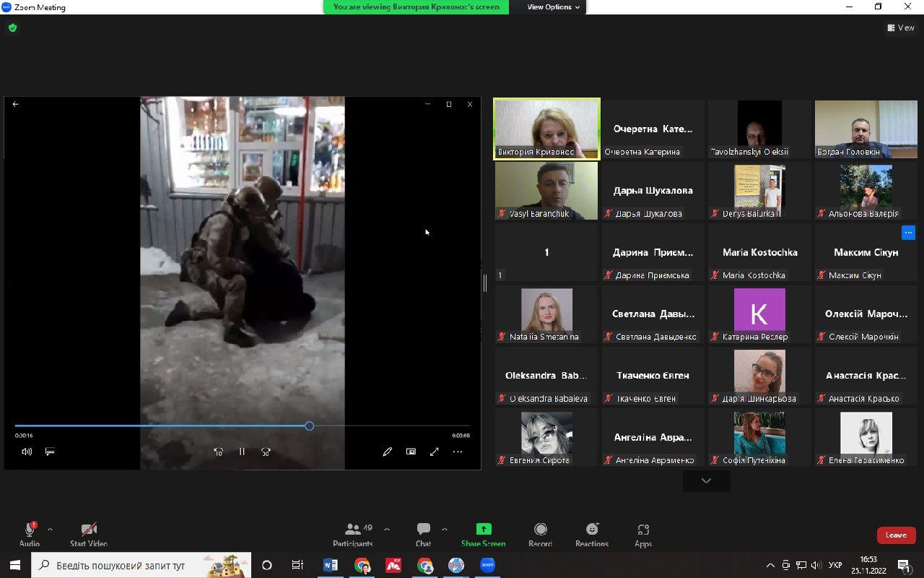Click the Record meeting icon

pyautogui.click(x=540, y=534)
